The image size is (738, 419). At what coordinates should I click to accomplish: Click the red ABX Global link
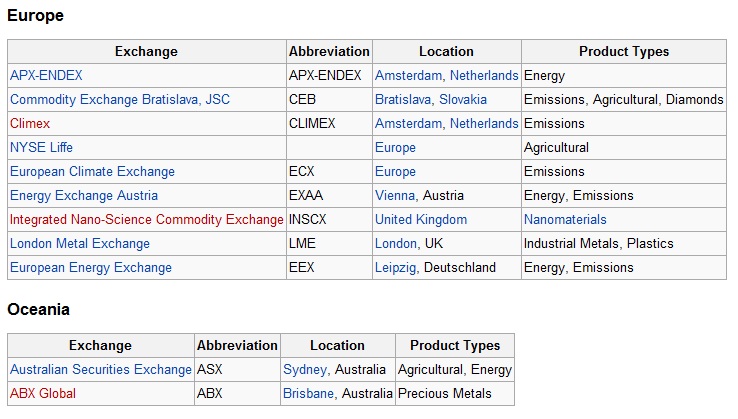pos(43,393)
